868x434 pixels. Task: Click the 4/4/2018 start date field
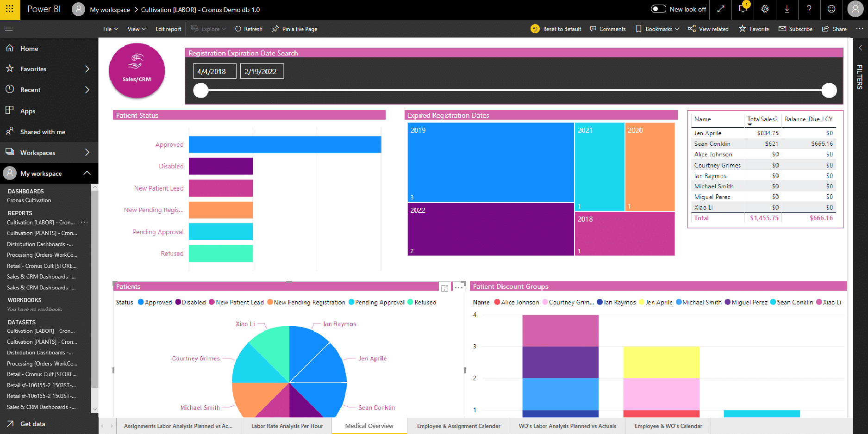(214, 71)
